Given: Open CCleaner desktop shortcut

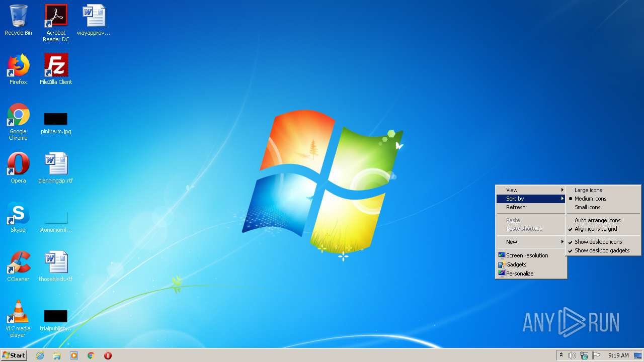Looking at the screenshot, I should (x=18, y=266).
